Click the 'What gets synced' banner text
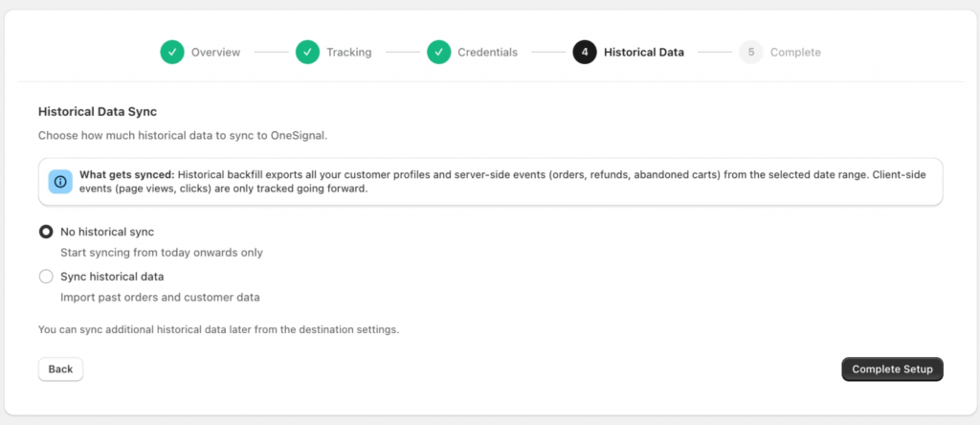The width and height of the screenshot is (980, 425). coord(502,182)
